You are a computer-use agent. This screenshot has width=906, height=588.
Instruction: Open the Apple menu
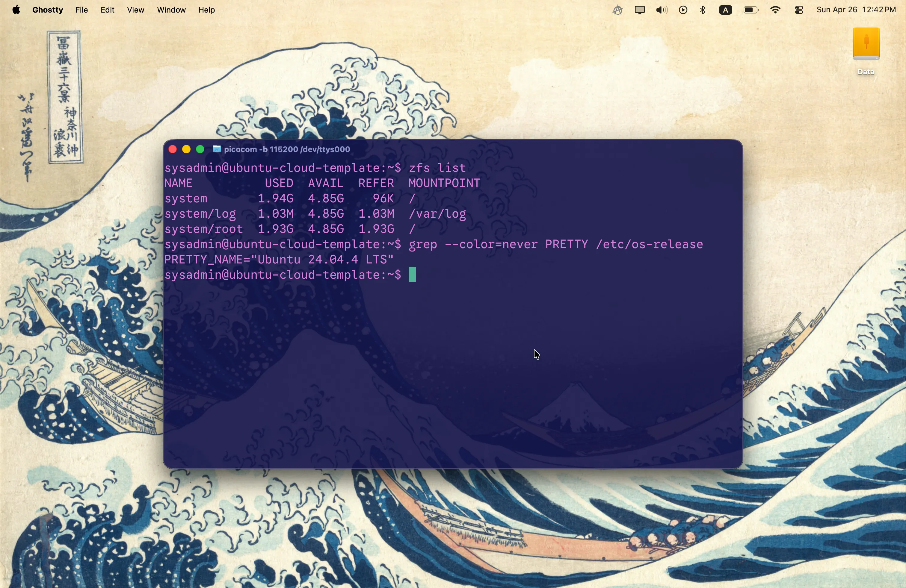[x=16, y=10]
